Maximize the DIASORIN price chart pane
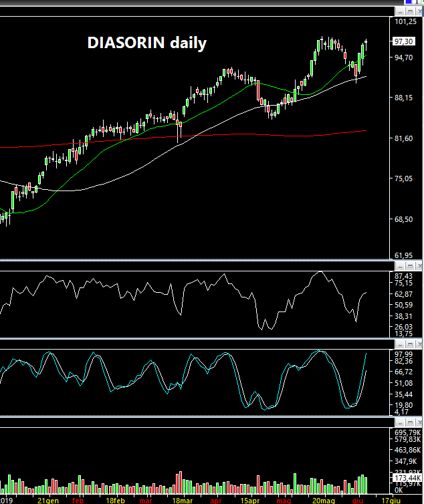 tap(410, 12)
